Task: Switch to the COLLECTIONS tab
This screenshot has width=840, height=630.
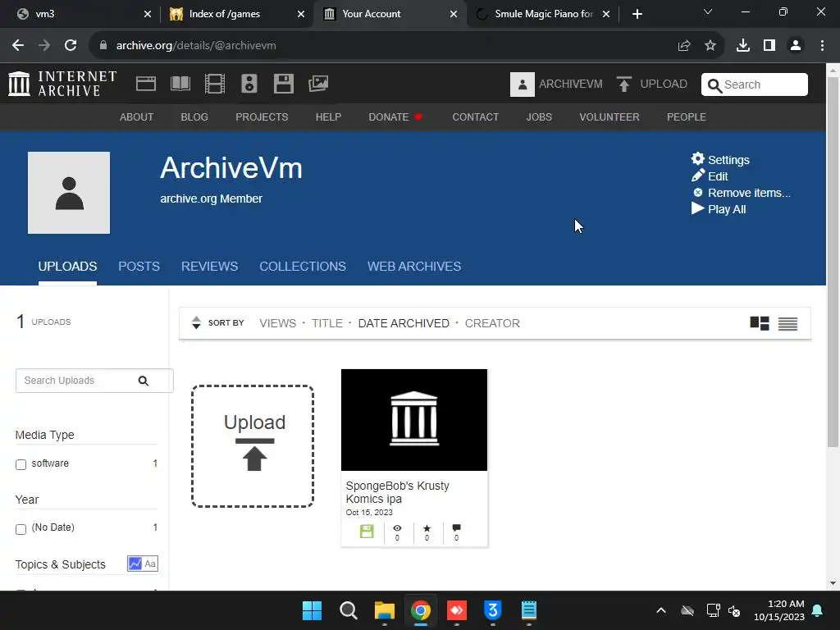Action: (x=303, y=267)
